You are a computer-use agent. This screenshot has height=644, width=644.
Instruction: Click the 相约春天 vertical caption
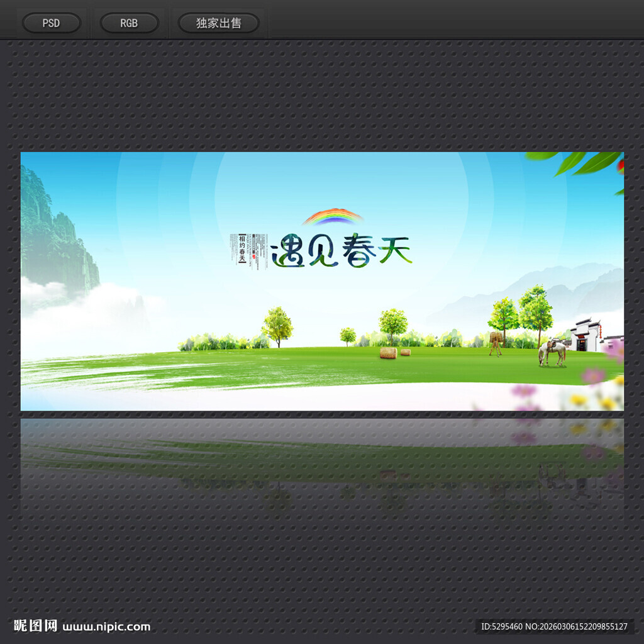coord(242,249)
